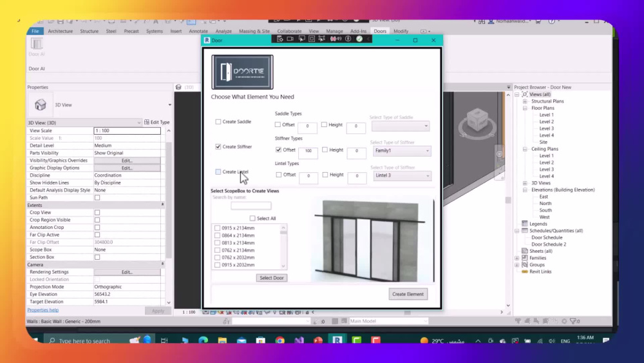Open the Mail app from the taskbar
Viewport: 644px width, 363px height.
(241, 340)
